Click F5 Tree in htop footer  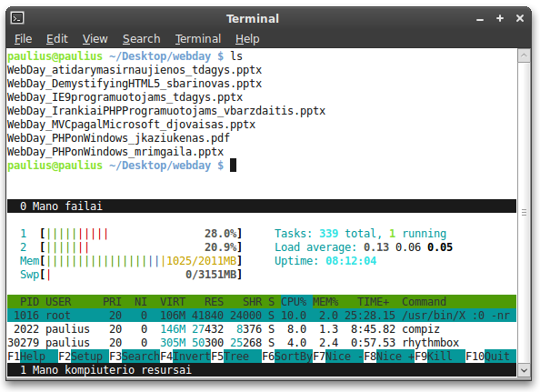(236, 357)
